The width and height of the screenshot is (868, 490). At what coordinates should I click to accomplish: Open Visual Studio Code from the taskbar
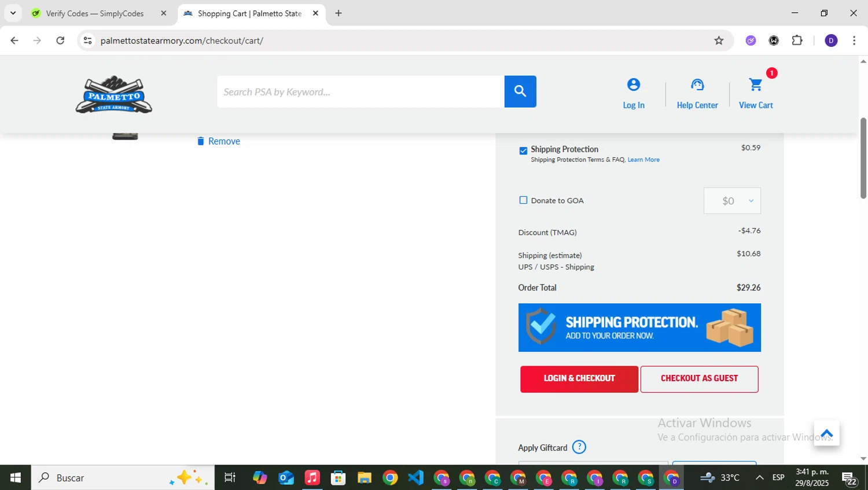(x=416, y=478)
